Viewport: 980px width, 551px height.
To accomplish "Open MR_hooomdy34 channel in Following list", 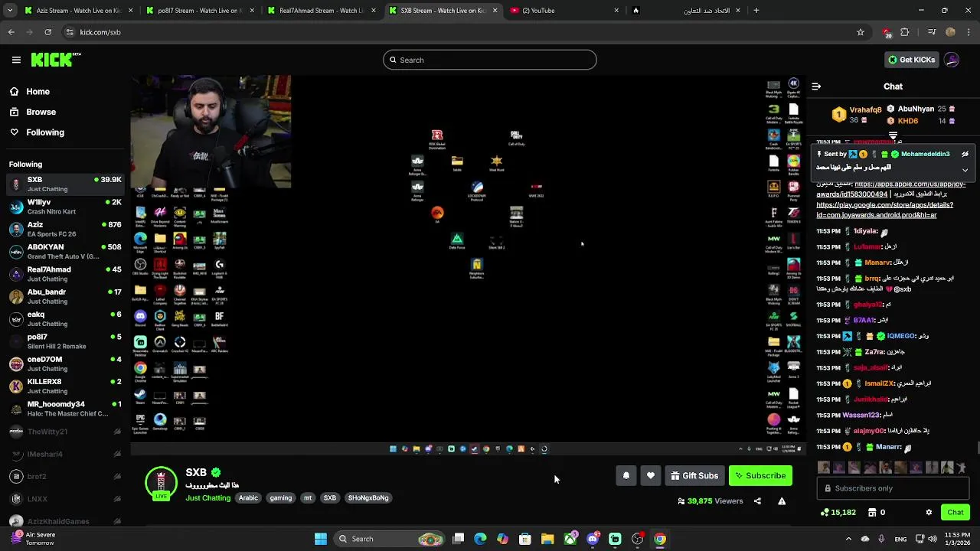I will 64,409.
